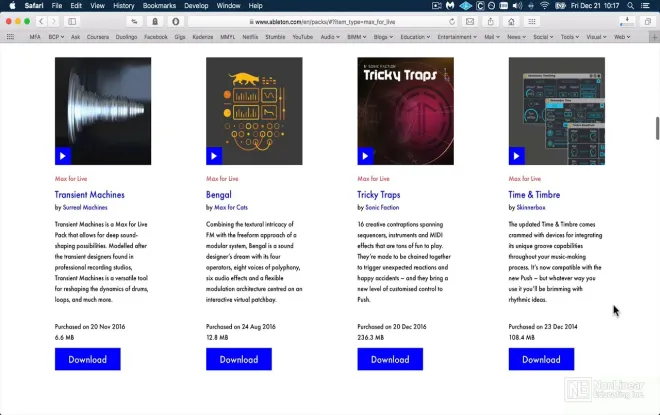Open the Tricky Traps cover thumbnail

click(405, 111)
